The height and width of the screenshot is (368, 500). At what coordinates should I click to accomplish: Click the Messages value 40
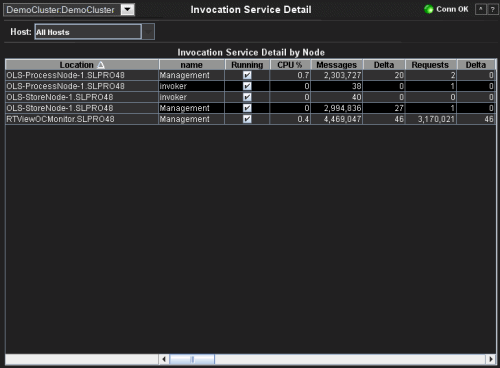pos(357,97)
